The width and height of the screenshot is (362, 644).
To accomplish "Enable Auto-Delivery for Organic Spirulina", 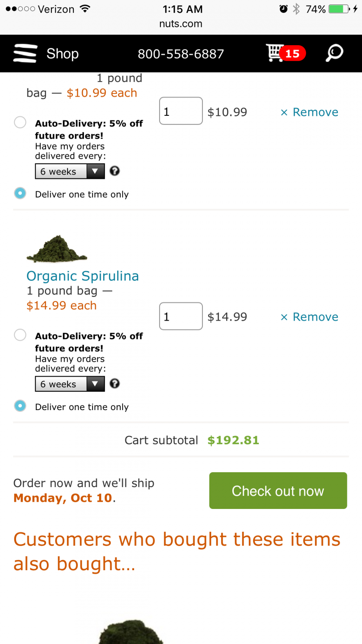I will click(20, 335).
